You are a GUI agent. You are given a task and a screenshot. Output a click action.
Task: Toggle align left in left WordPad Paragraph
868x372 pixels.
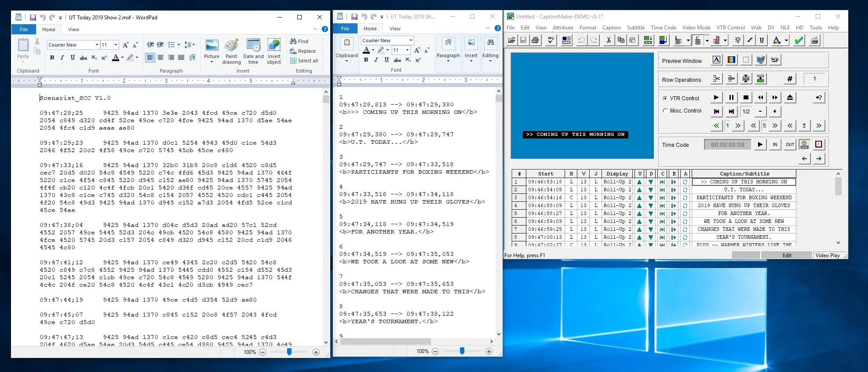point(150,58)
